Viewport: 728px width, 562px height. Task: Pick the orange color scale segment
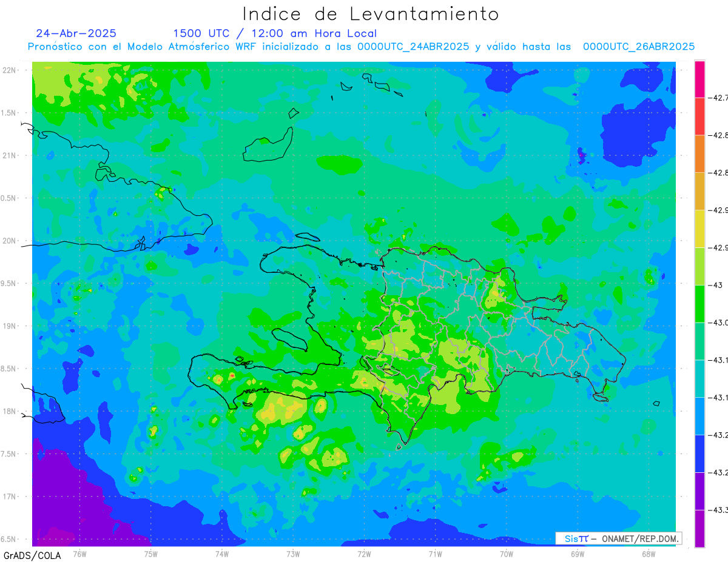click(699, 154)
